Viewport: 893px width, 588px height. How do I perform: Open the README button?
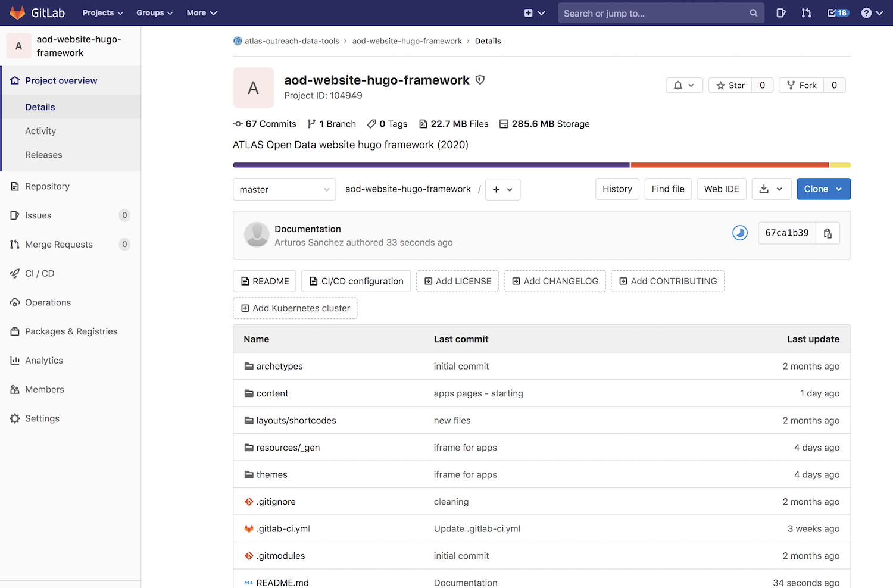pyautogui.click(x=265, y=281)
